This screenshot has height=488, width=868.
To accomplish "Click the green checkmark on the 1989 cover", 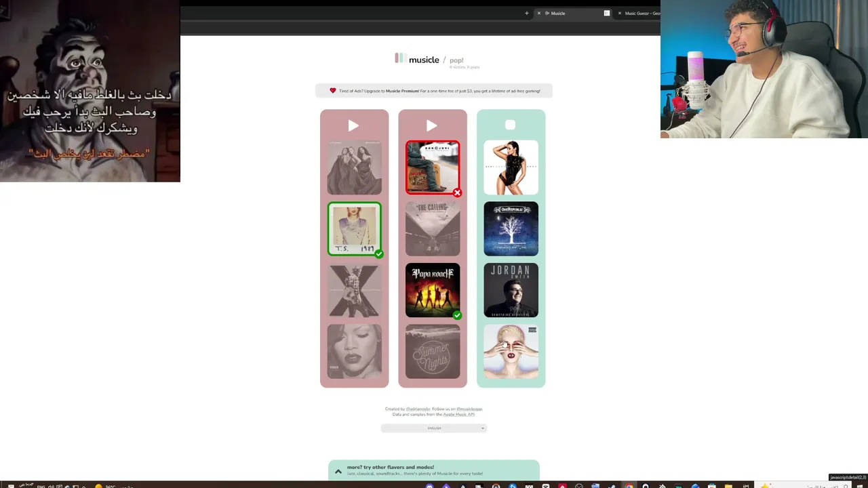I will (379, 254).
